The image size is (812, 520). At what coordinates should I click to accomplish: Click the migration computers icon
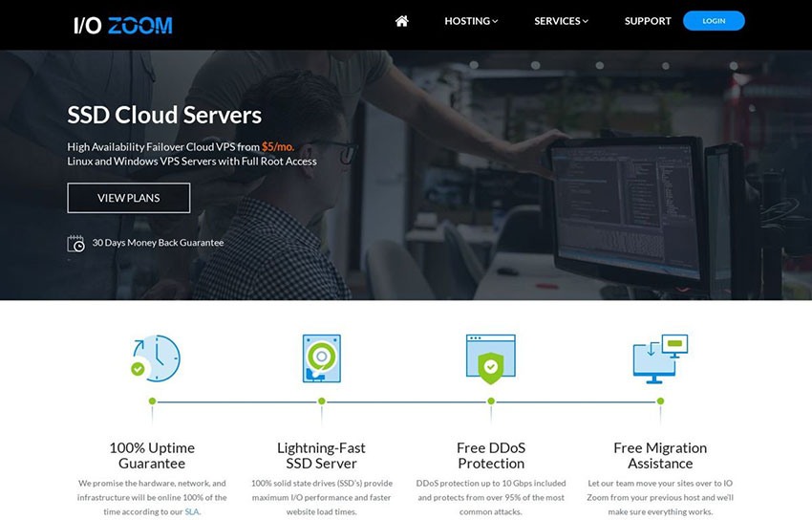coord(659,358)
